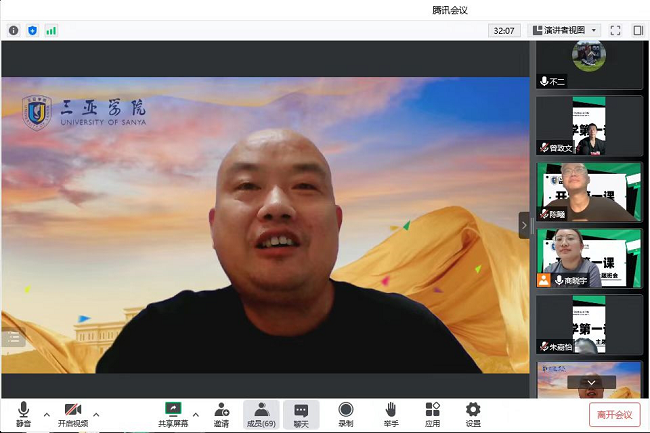Screen dimensions: 650x433
Task: Click the red 离开会议 leave button
Action: (x=614, y=415)
